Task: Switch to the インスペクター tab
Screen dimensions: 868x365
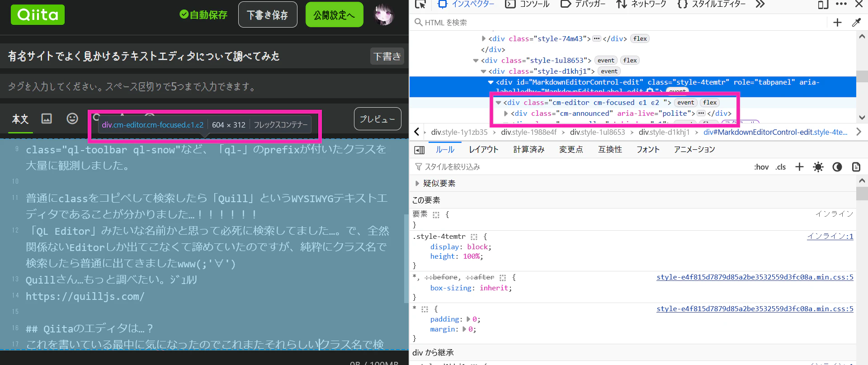Action: (x=466, y=4)
